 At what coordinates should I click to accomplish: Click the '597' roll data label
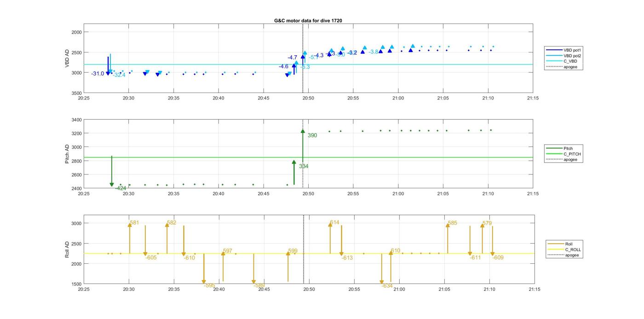click(x=228, y=251)
